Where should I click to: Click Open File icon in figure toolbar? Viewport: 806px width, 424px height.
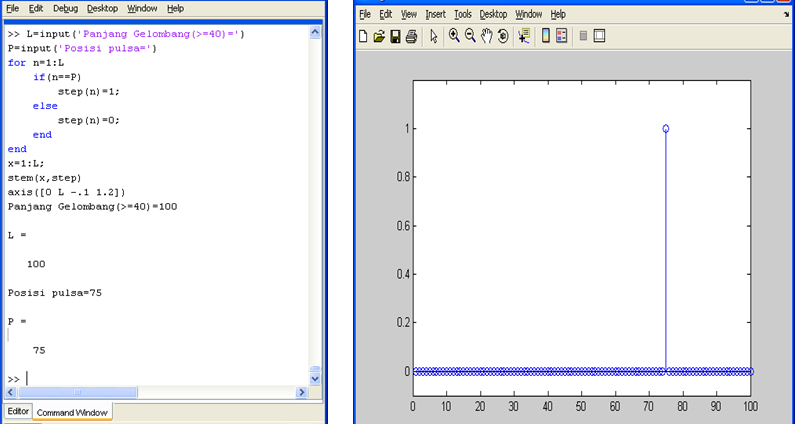click(379, 36)
